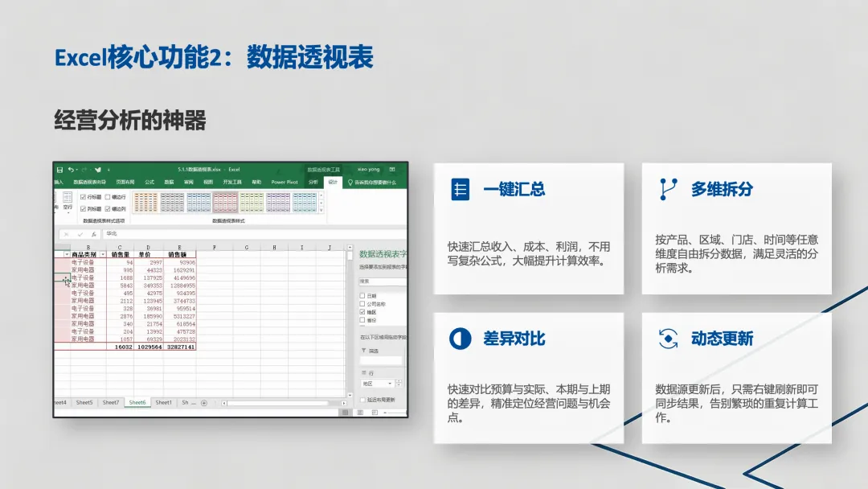Image resolution: width=868 pixels, height=489 pixels.
Task: Switch to the Sheet7 tab
Action: pos(111,403)
